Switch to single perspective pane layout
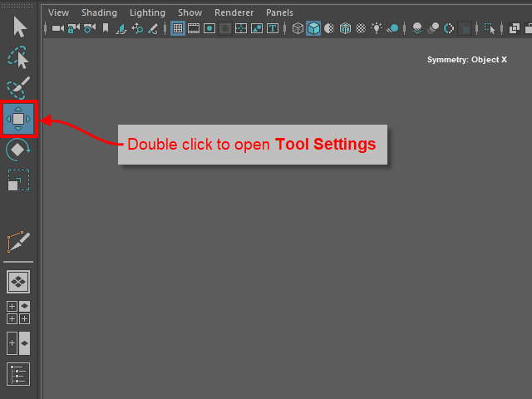This screenshot has height=399, width=532. [x=18, y=282]
